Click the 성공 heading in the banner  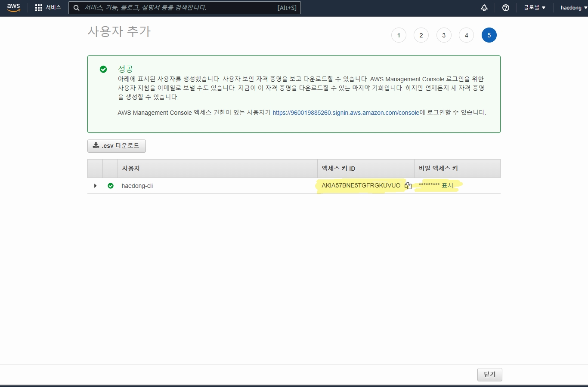tap(126, 69)
